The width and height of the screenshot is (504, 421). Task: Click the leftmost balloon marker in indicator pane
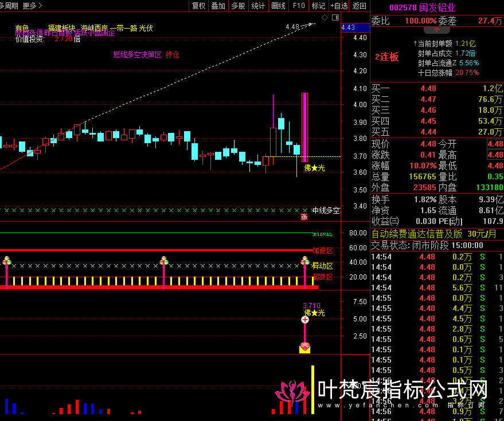tap(7, 261)
